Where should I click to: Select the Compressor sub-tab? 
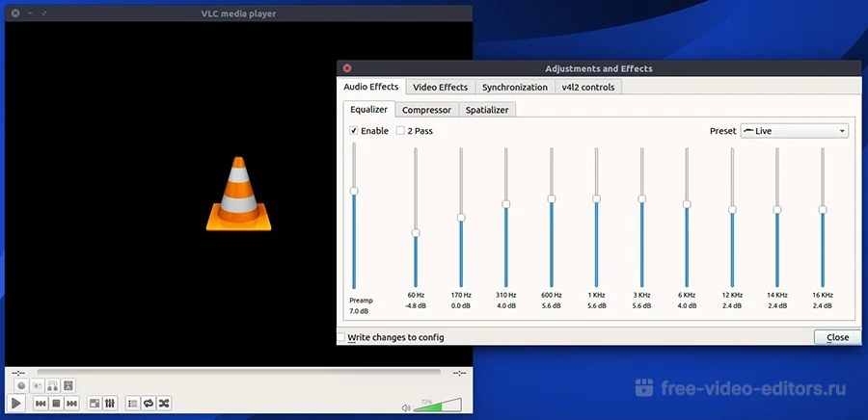tap(426, 110)
